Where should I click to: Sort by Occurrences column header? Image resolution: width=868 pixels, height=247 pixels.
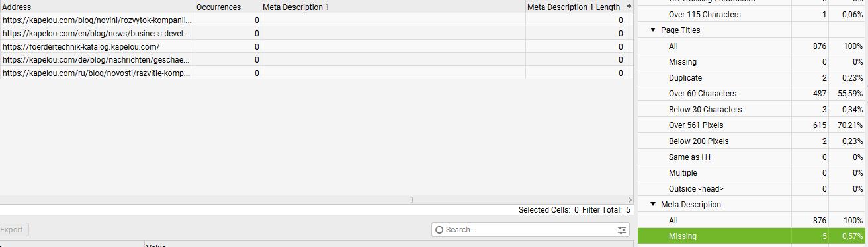[228, 7]
